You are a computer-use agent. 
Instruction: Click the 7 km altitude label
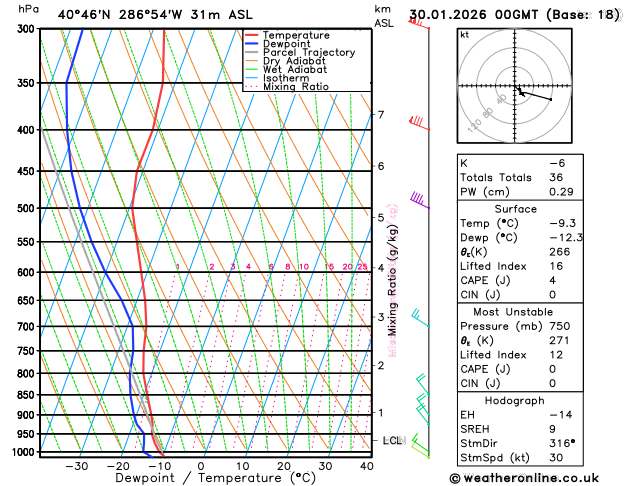pyautogui.click(x=381, y=115)
